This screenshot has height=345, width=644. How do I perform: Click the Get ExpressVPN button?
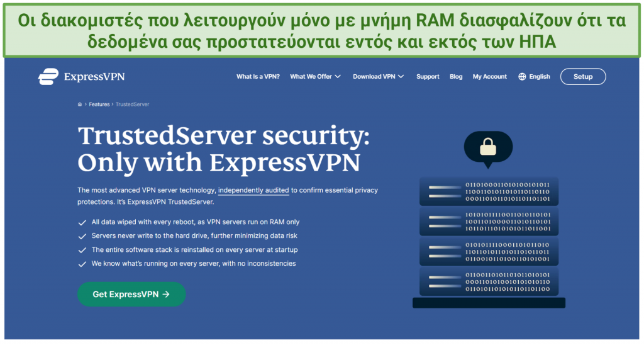[131, 294]
